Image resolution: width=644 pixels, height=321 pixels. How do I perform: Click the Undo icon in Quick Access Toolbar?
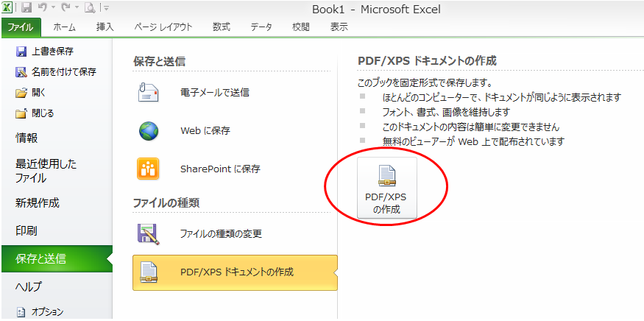coord(41,7)
